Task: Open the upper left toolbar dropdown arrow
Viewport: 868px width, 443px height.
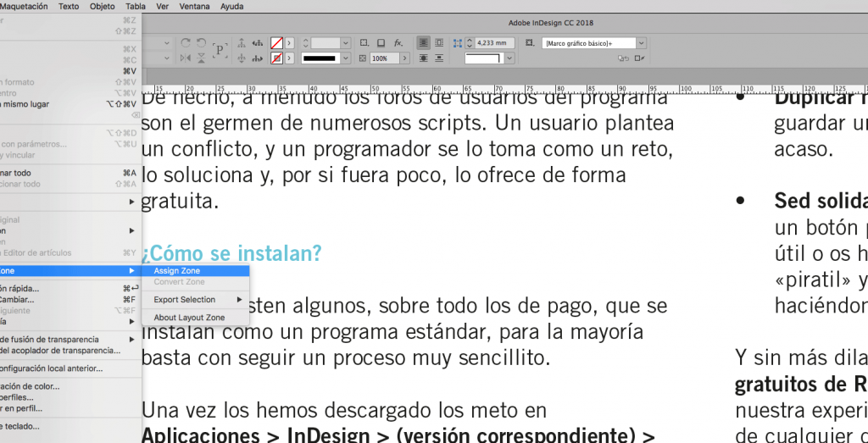Action: pyautogui.click(x=168, y=42)
